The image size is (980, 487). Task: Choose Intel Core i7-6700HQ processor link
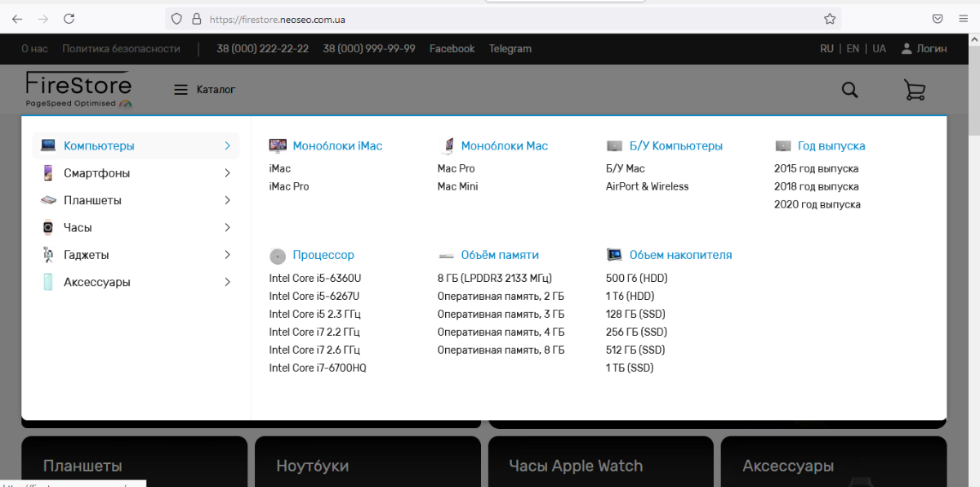318,368
